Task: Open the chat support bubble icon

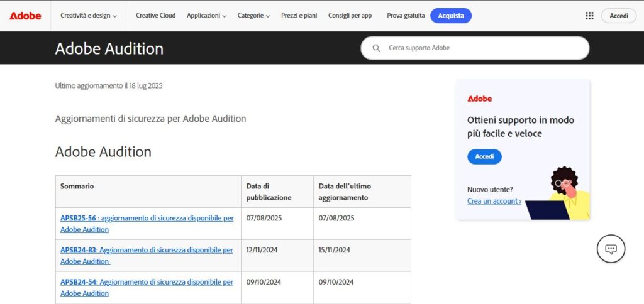Action: tap(611, 249)
